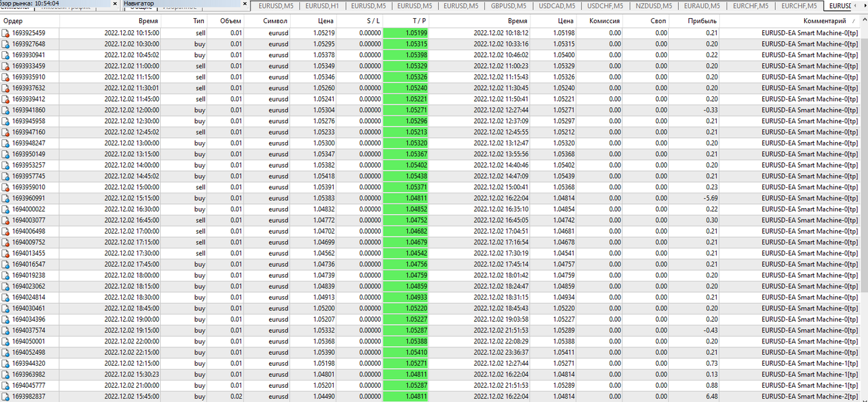Click order number 1693963982
The height and width of the screenshot is (402, 868).
(29, 374)
